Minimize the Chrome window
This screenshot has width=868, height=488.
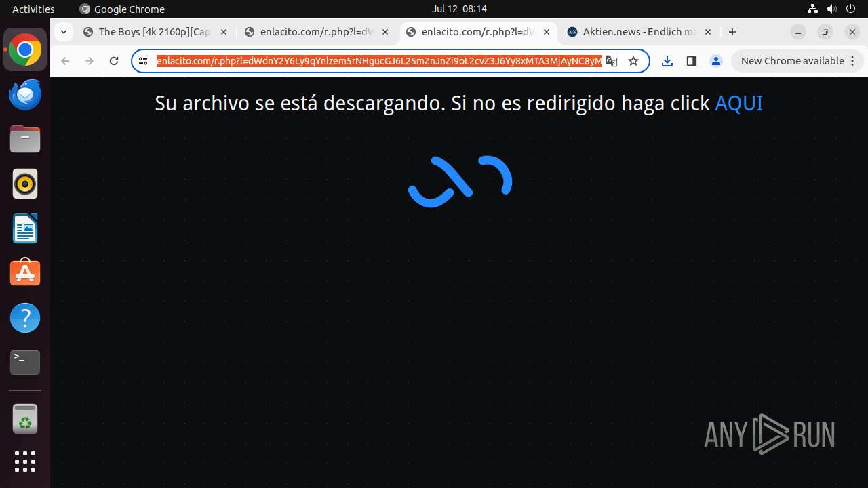[x=798, y=32]
